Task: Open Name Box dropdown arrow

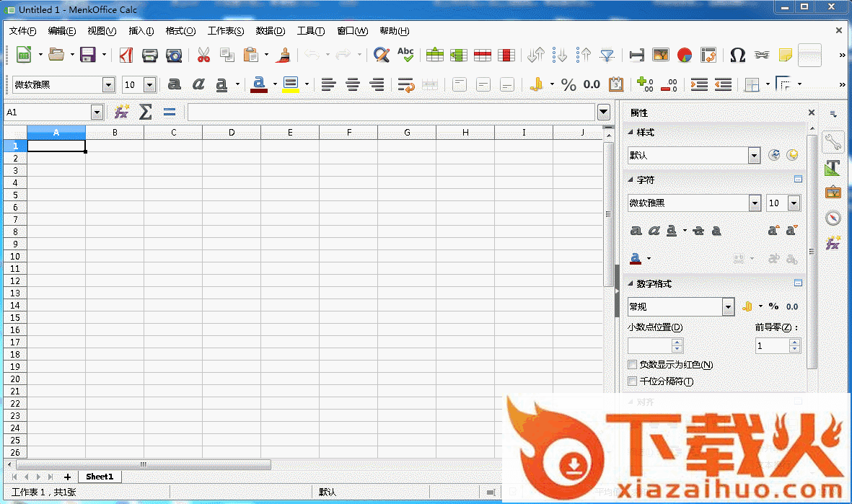Action: 97,112
